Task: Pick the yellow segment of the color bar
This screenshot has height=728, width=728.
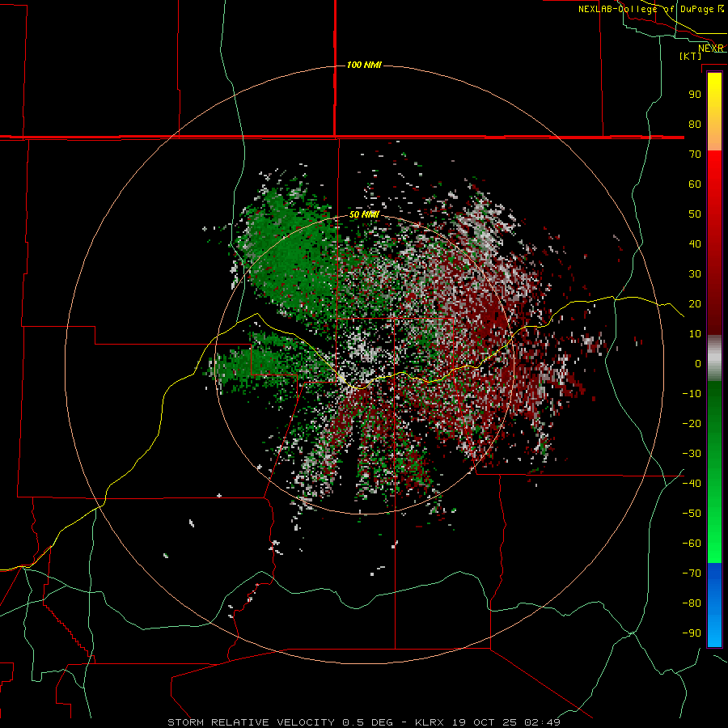Action: click(x=714, y=93)
